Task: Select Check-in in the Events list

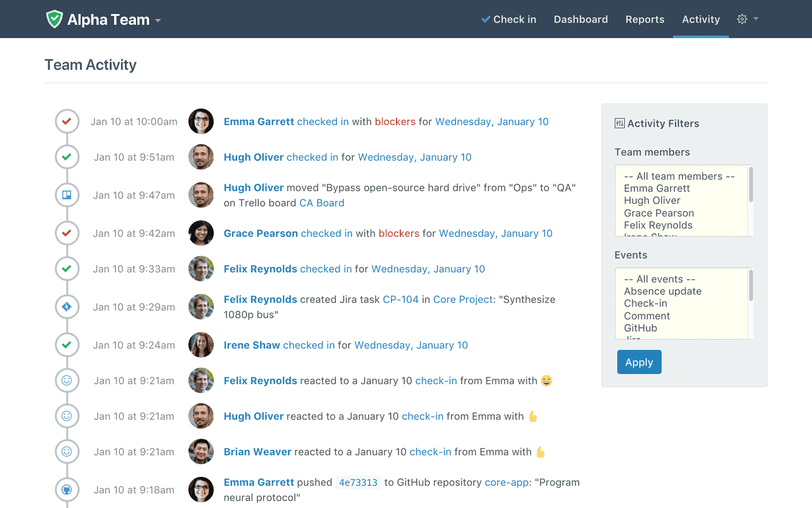Action: click(646, 303)
